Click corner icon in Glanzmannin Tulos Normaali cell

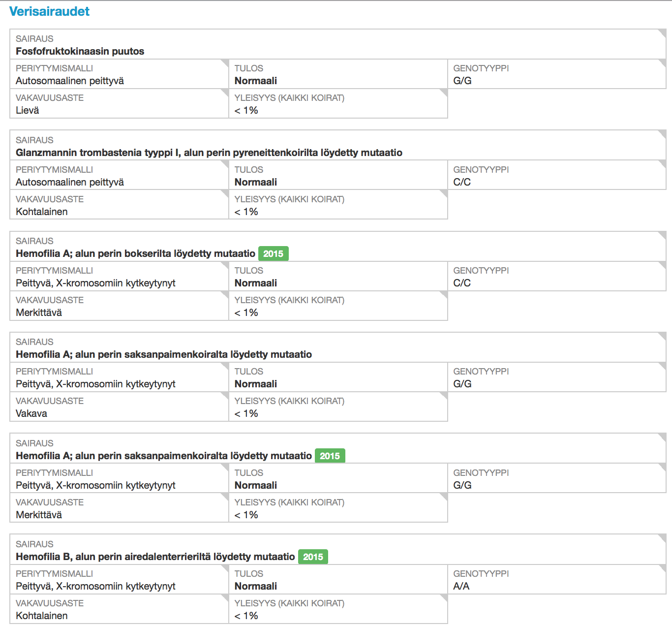(x=443, y=164)
